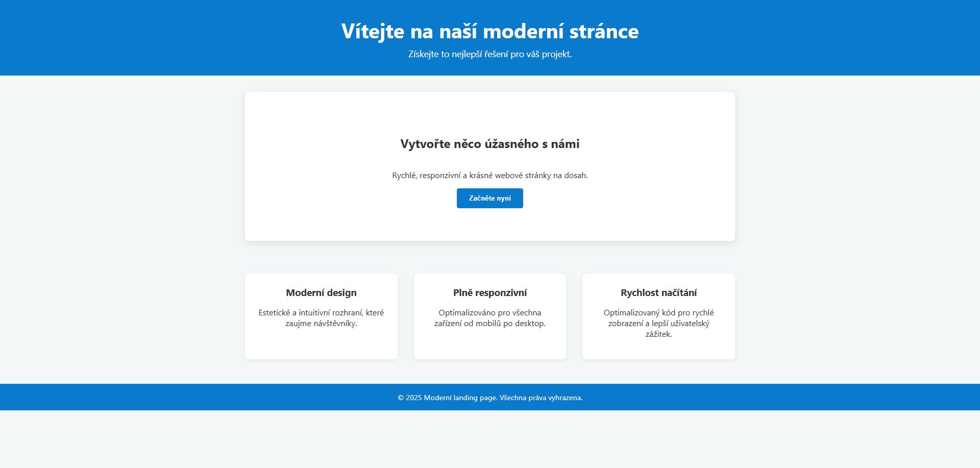Select the description under Moderní design
This screenshot has height=468, width=980.
pos(321,317)
